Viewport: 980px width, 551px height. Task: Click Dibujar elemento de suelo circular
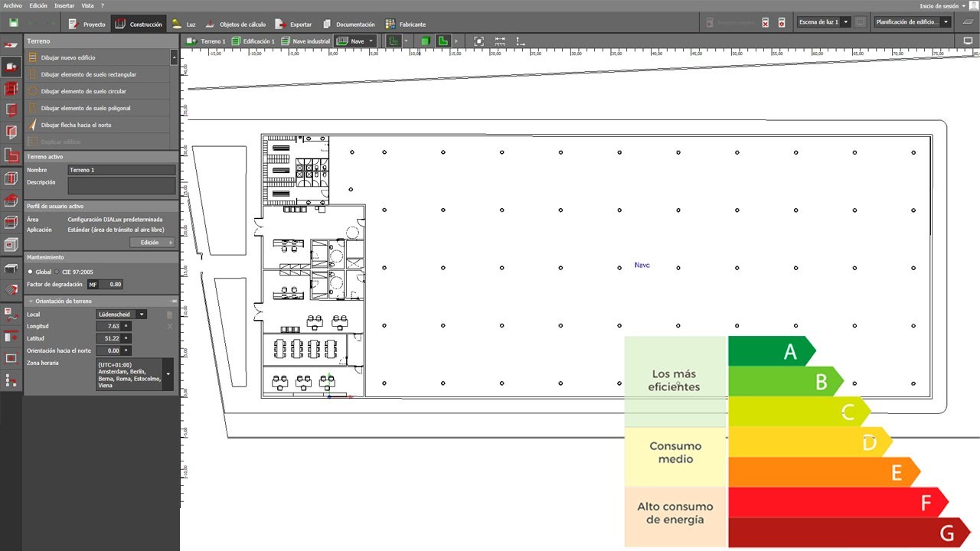coord(97,91)
